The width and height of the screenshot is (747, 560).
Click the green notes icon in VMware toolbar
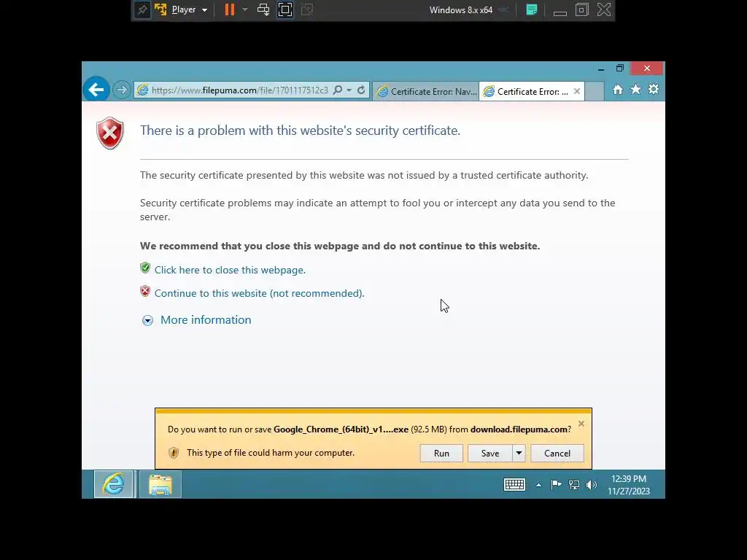tap(532, 9)
